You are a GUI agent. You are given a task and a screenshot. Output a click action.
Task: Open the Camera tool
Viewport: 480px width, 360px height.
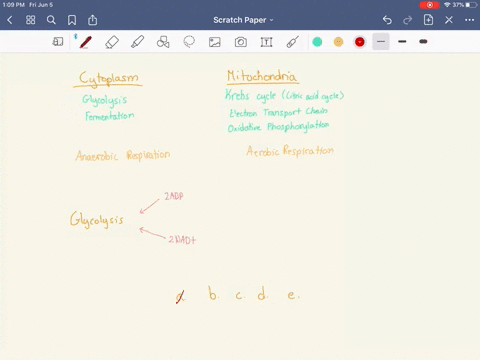pyautogui.click(x=241, y=42)
